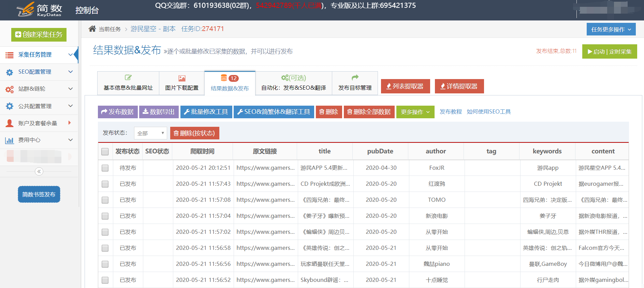The height and width of the screenshot is (288, 644).
Task: Click the gears icon on 自动化 tab
Action: coord(284,78)
